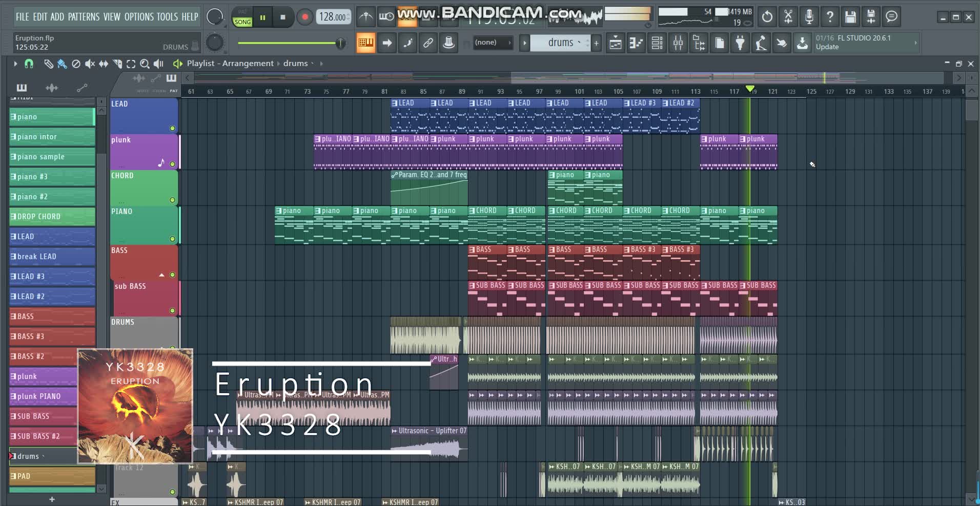Toggle the magnet snap icon in the Playlist

(x=29, y=64)
